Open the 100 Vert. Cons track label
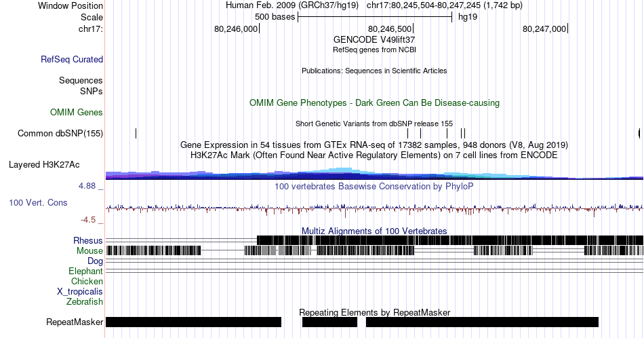644x338 pixels. (38, 202)
